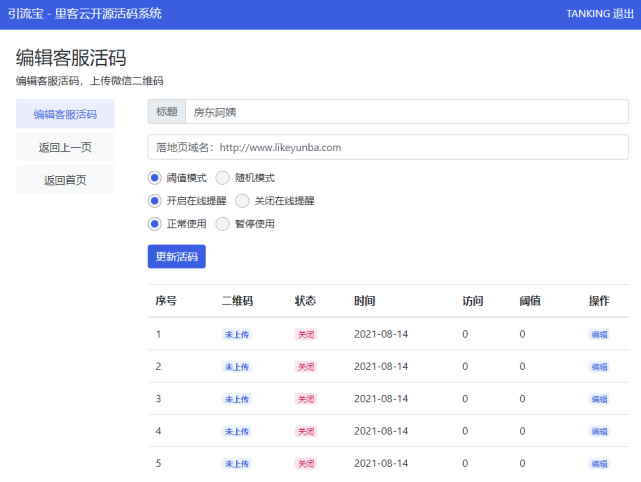Click 未上传 QR badge in row 1
This screenshot has height=482, width=641.
coord(237,335)
